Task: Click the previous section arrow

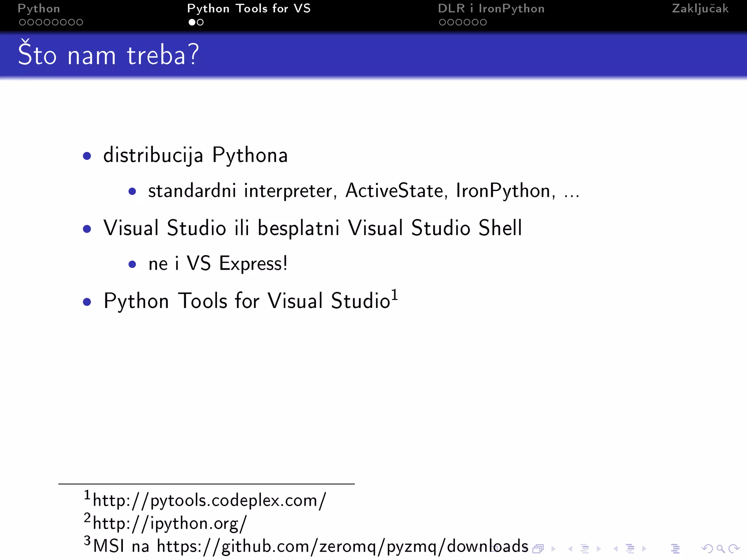Action: (x=615, y=548)
